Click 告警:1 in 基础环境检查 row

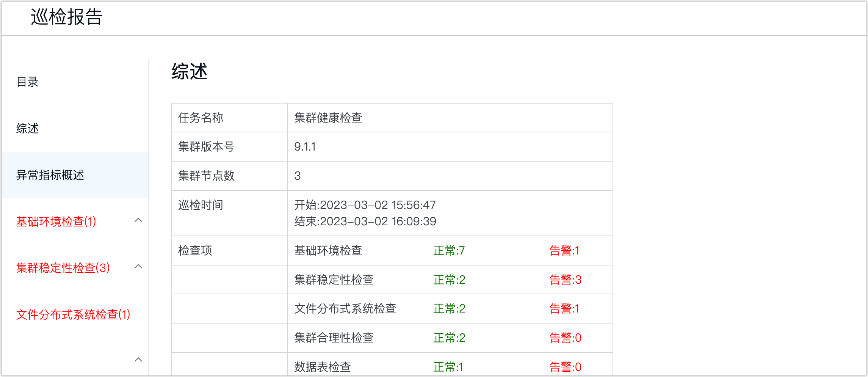(x=564, y=251)
